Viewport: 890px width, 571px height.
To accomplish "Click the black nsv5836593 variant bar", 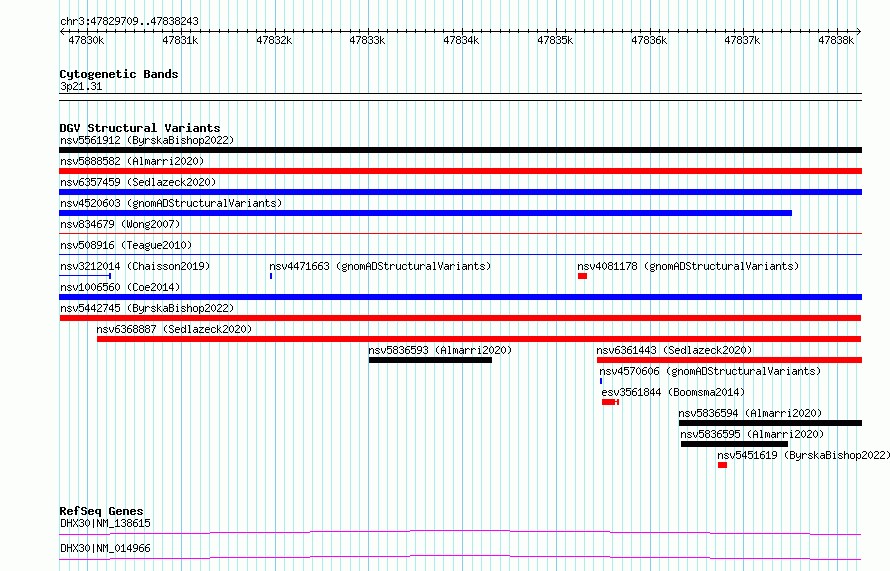I will 430,360.
